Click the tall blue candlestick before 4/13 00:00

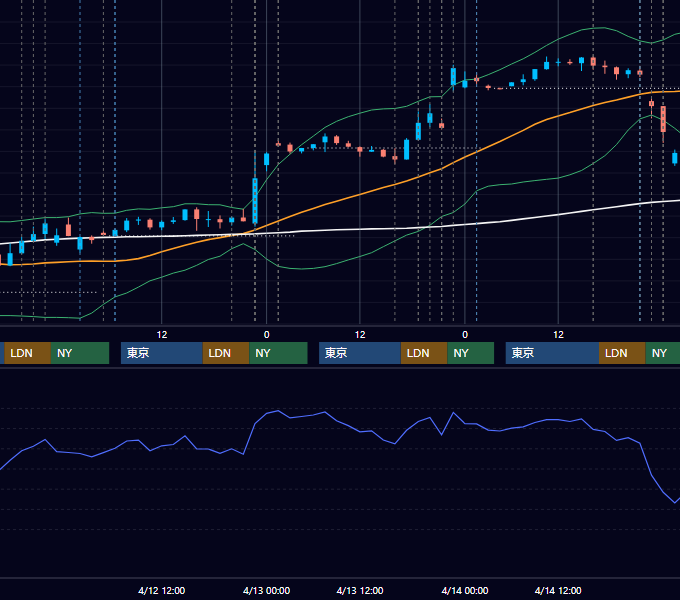click(255, 200)
